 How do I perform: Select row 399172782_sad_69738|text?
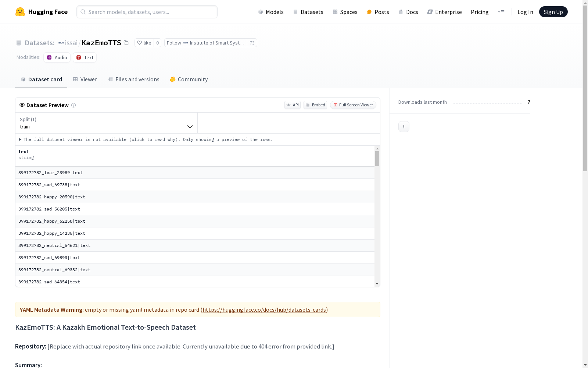(x=195, y=185)
